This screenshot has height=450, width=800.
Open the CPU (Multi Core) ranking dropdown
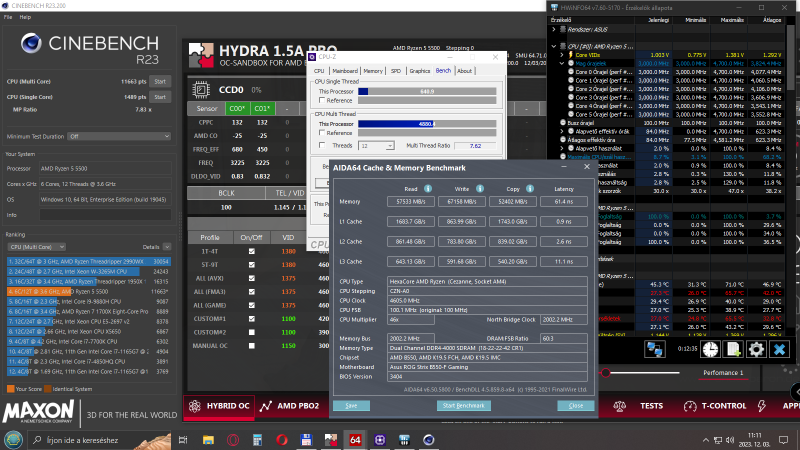36,247
